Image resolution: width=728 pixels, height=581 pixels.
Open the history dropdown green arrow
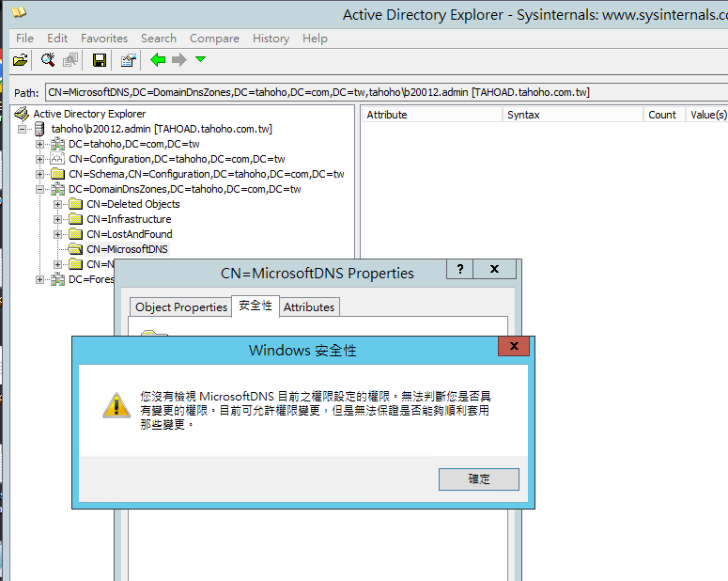[x=200, y=60]
